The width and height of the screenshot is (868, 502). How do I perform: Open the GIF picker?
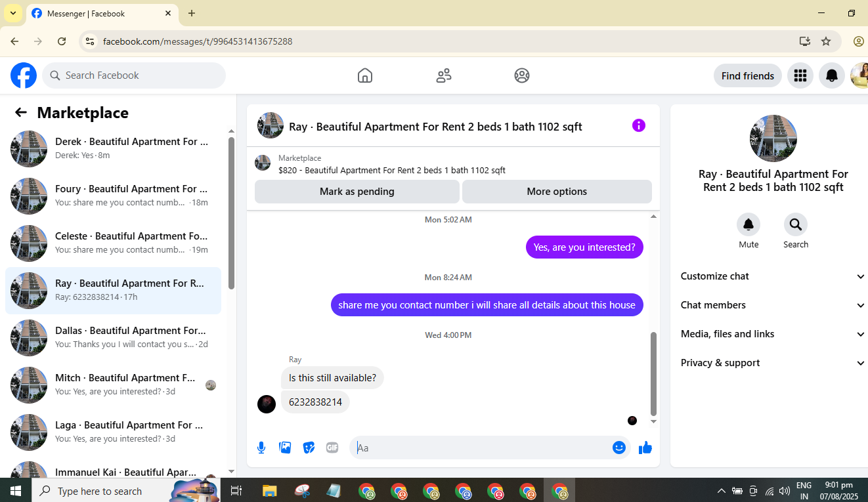(332, 448)
